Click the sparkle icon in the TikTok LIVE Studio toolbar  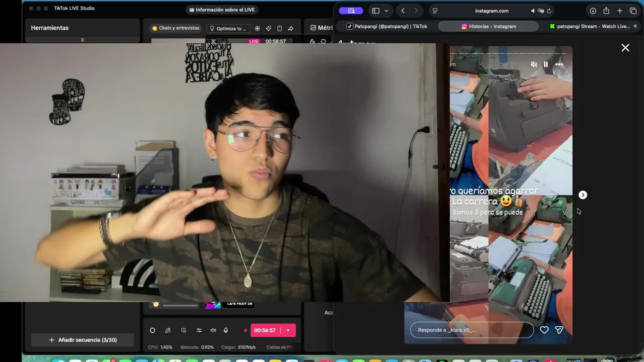(x=269, y=29)
